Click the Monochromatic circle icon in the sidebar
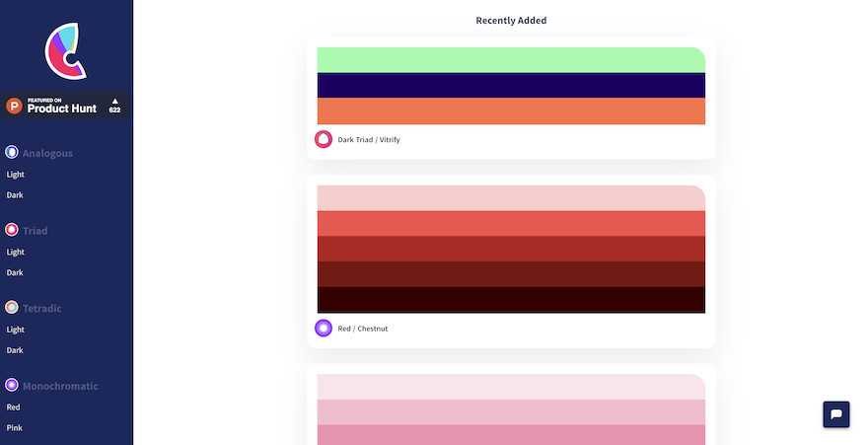Image resolution: width=868 pixels, height=445 pixels. coord(12,385)
